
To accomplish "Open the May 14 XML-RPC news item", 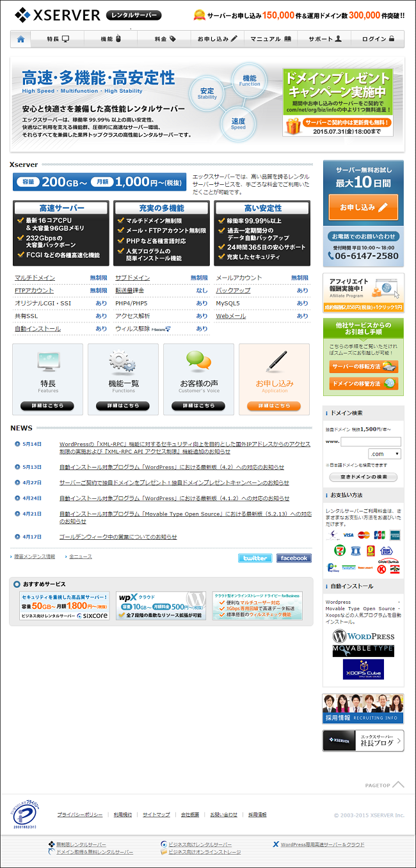I will (185, 447).
